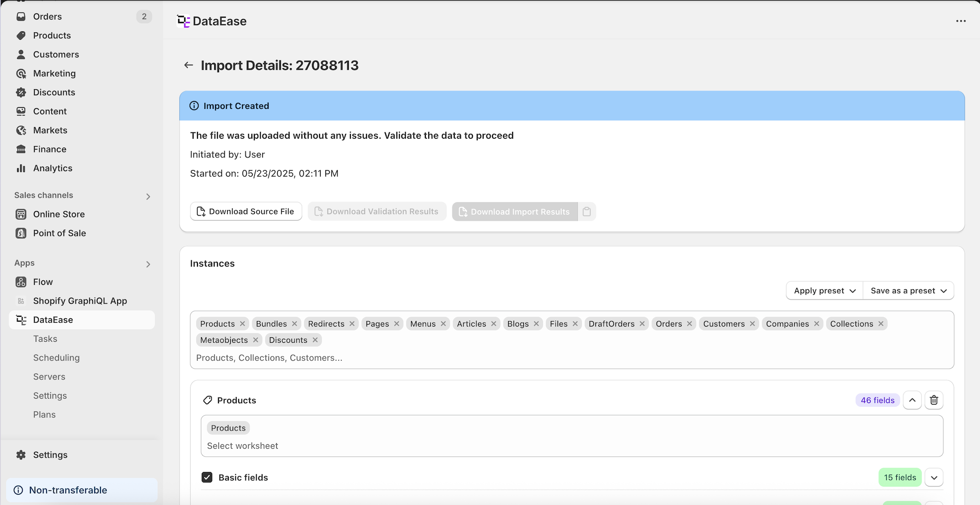
Task: Click the Select worksheet input
Action: pos(572,446)
